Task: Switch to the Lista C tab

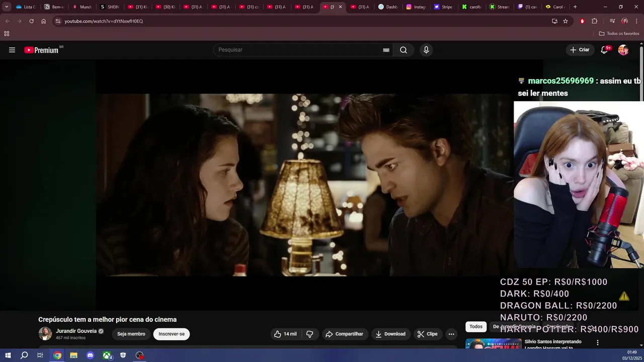Action: pyautogui.click(x=26, y=7)
